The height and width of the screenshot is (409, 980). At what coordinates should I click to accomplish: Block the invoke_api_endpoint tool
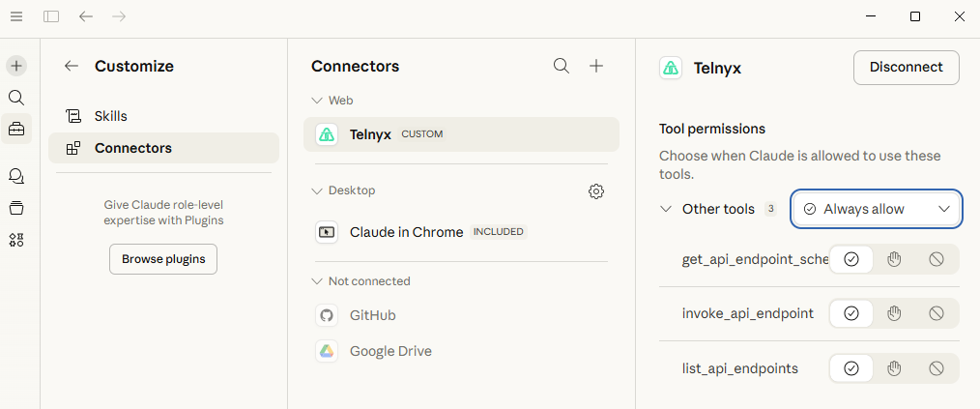click(x=937, y=313)
